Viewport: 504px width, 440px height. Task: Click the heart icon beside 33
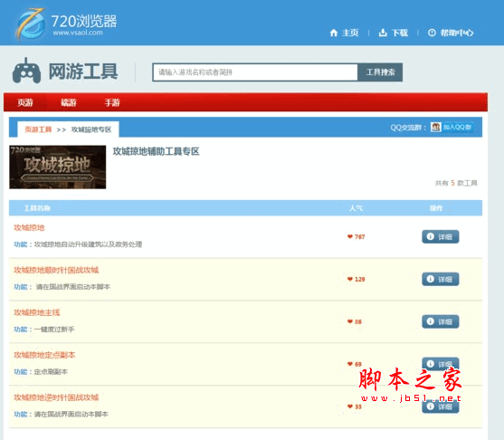point(350,407)
